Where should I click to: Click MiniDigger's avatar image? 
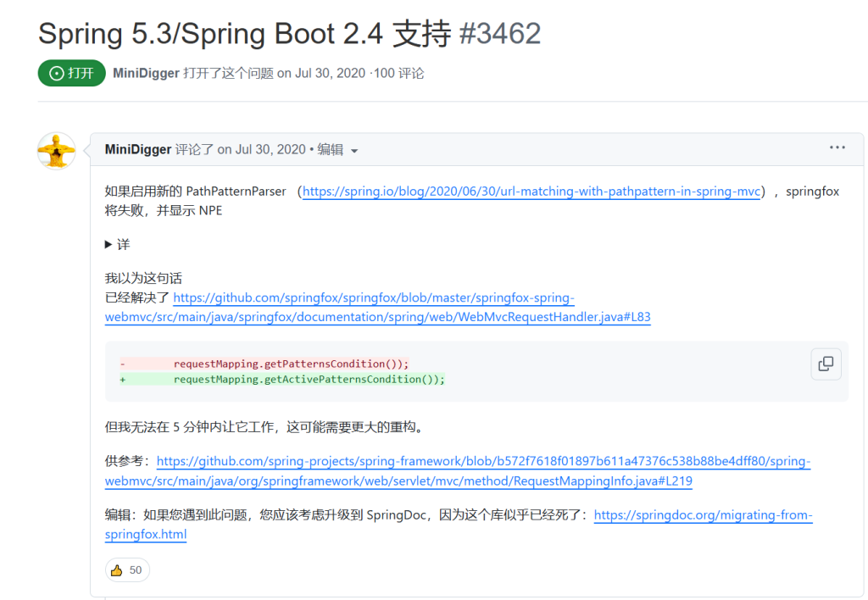click(57, 151)
